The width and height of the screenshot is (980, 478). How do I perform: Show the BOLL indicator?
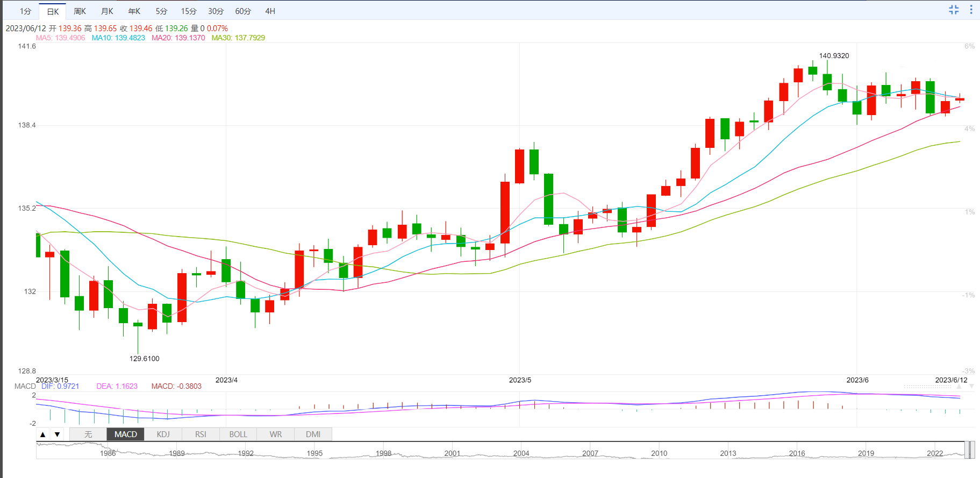[x=238, y=434]
